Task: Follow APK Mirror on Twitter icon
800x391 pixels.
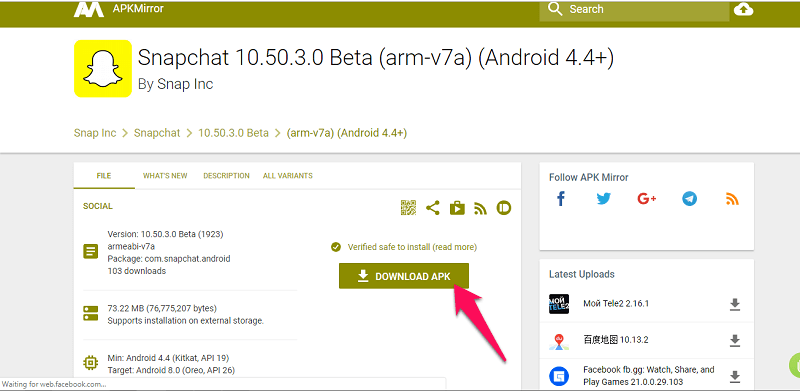Action: point(604,199)
